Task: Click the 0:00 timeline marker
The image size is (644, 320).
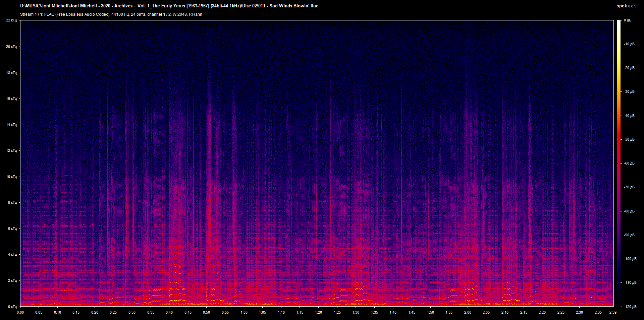Action: (20, 312)
